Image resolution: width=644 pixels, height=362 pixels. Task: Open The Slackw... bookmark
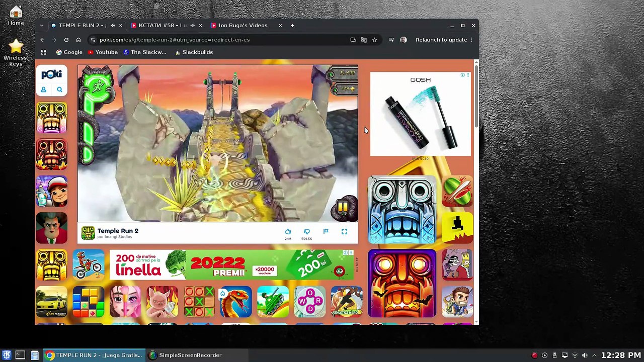tap(144, 52)
